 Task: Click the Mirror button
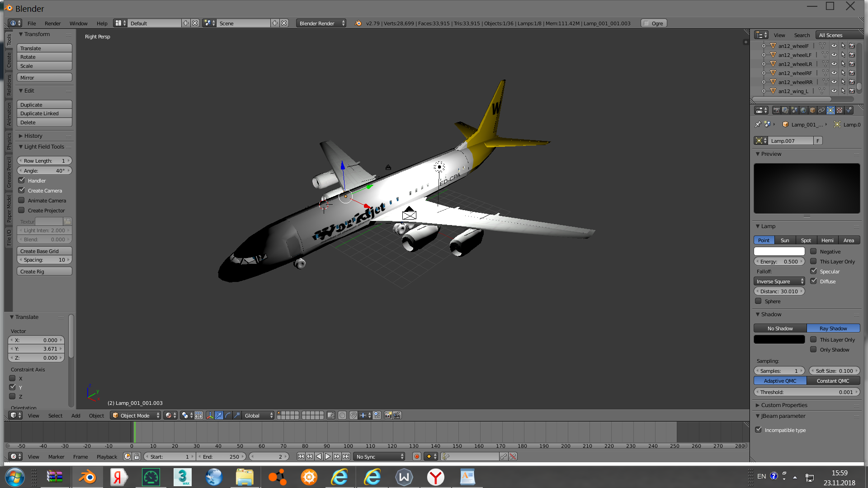coord(44,77)
